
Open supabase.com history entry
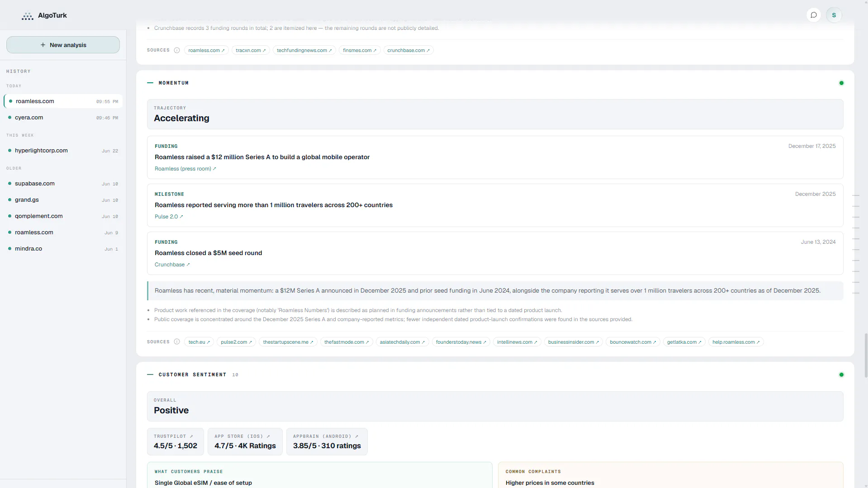(x=63, y=184)
